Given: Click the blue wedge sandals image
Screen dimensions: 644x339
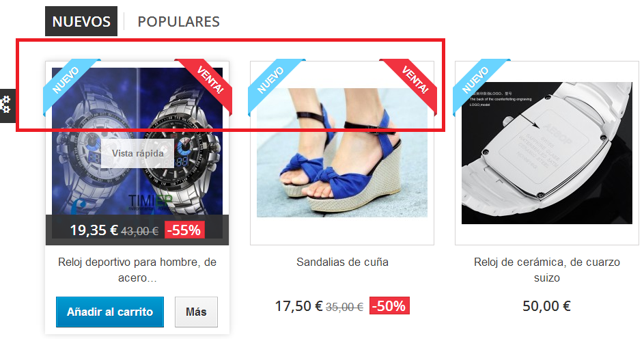Looking at the screenshot, I should tap(342, 152).
